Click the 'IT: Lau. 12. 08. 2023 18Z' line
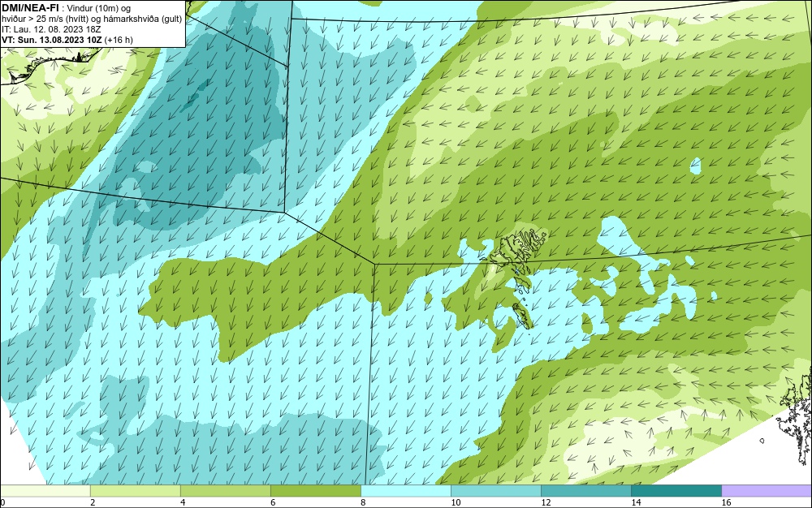Screen dimensions: 812x508 pos(51,29)
